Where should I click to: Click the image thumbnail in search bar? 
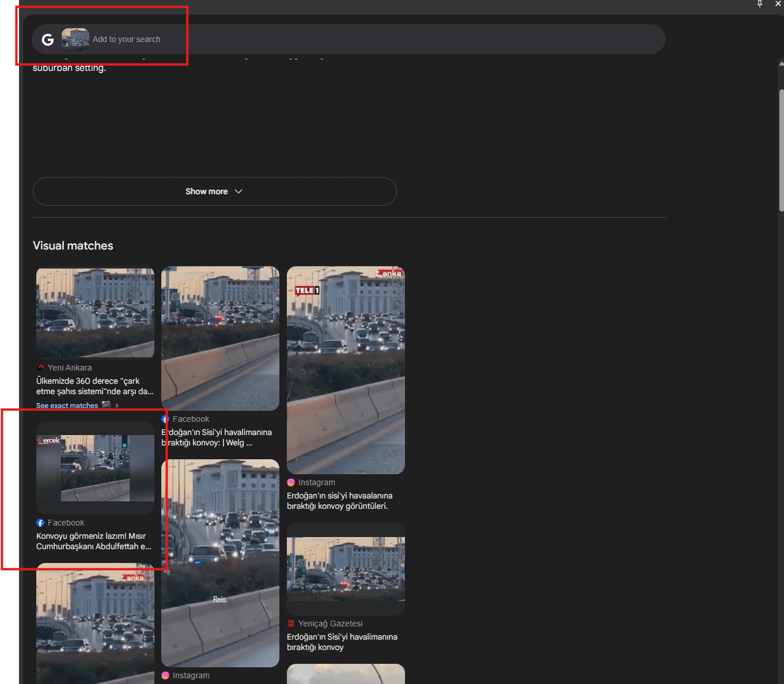[x=75, y=39]
